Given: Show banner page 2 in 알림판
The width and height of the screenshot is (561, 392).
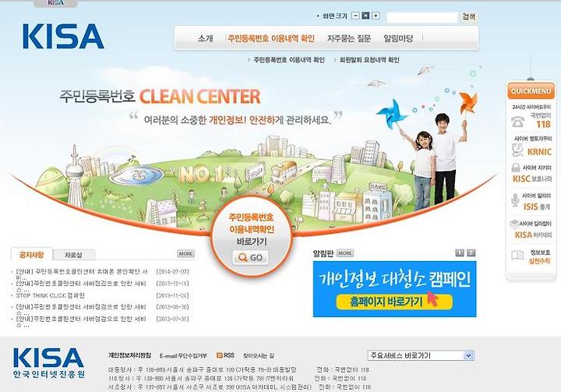Looking at the screenshot, I should [471, 253].
